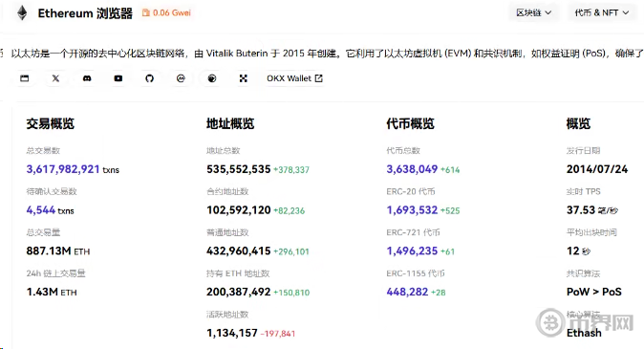This screenshot has height=349, width=644.
Task: Expand the 区块链 dropdown menu
Action: (x=533, y=12)
